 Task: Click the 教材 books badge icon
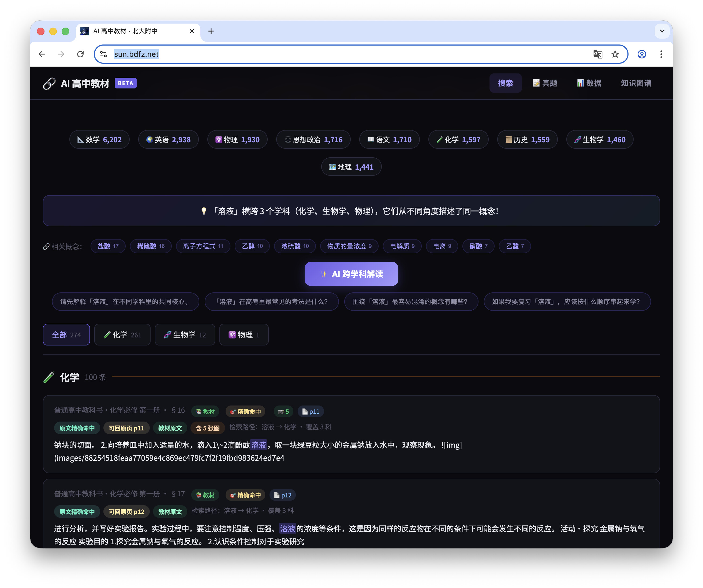pyautogui.click(x=199, y=411)
